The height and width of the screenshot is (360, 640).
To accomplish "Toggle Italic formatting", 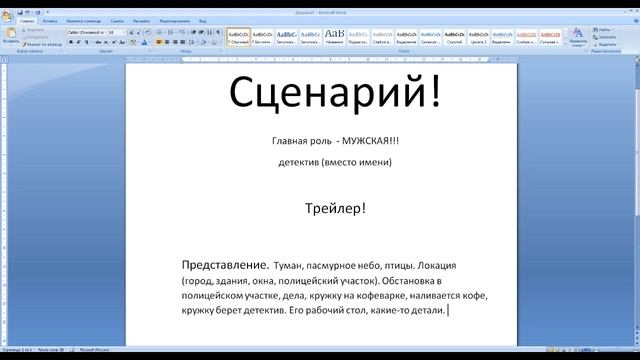I will coord(78,42).
